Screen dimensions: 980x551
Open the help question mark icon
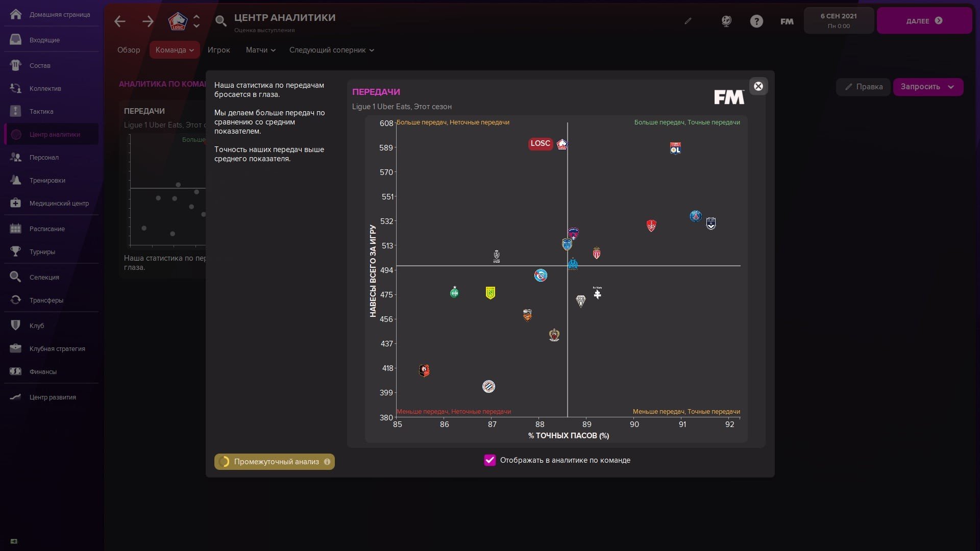coord(756,21)
